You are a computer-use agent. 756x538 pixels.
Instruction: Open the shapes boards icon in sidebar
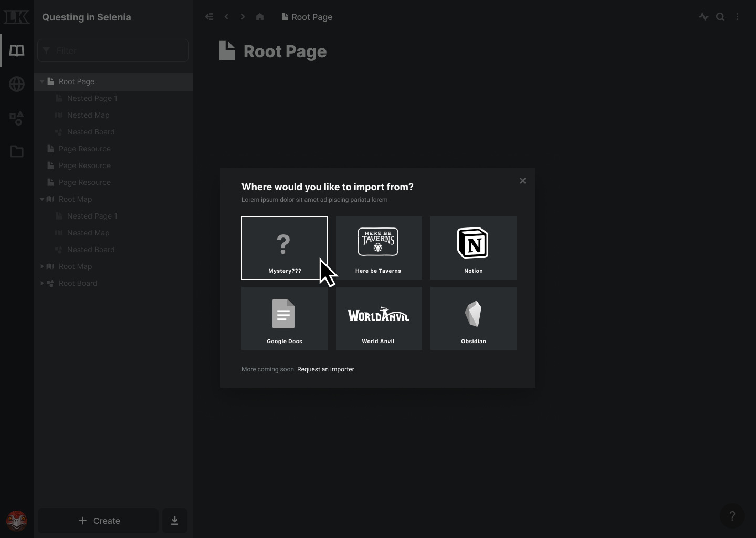click(x=17, y=118)
